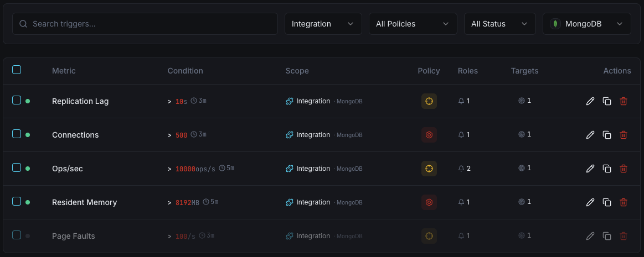
Task: Sort by the Metric column header
Action: pyautogui.click(x=64, y=71)
